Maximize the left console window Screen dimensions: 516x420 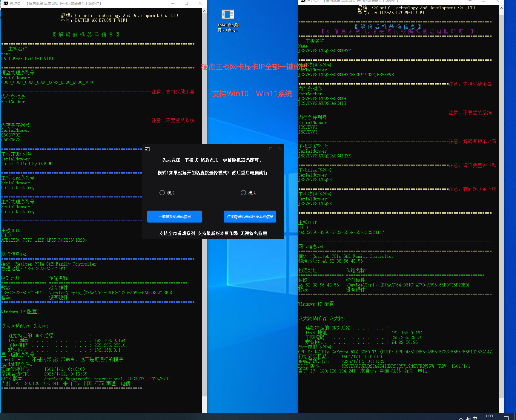(x=186, y=4)
